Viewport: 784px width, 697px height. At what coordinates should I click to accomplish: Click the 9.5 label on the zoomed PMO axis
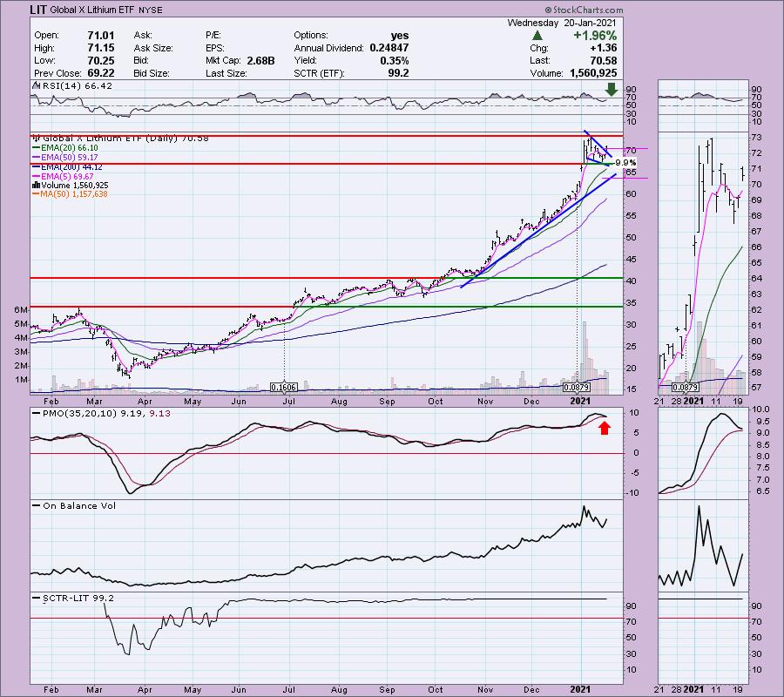pyautogui.click(x=762, y=422)
